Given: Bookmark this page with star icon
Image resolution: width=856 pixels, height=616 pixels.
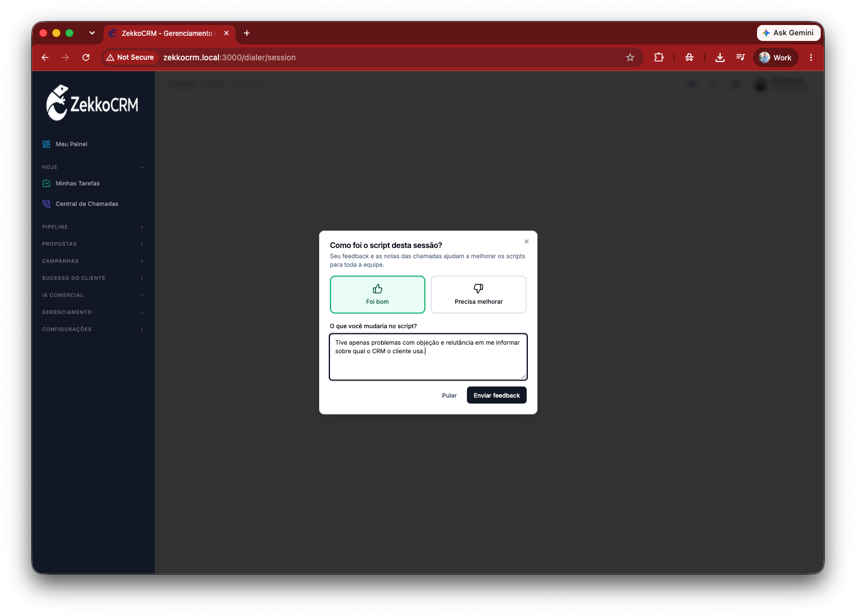Looking at the screenshot, I should (x=630, y=57).
